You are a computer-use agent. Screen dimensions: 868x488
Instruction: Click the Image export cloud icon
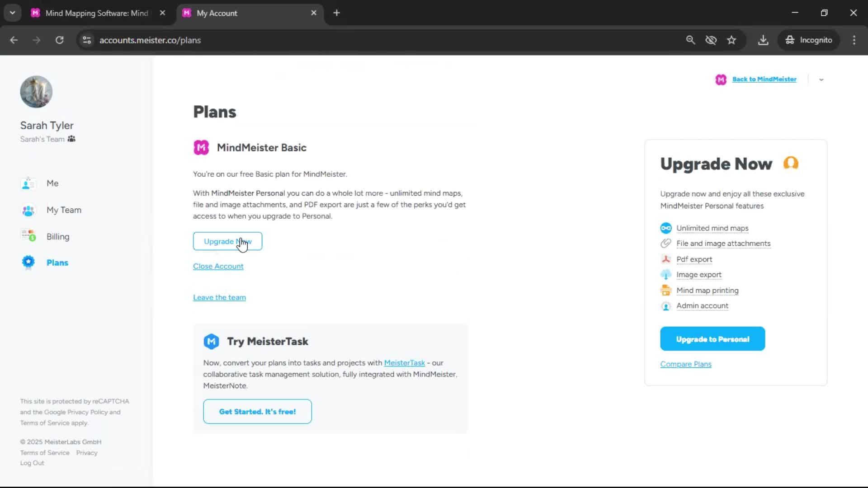pyautogui.click(x=666, y=275)
